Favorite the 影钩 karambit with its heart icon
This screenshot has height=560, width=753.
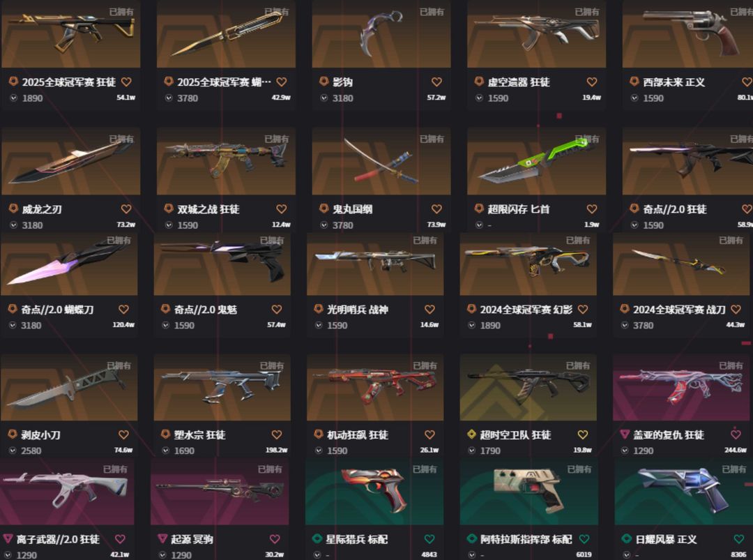pos(436,82)
